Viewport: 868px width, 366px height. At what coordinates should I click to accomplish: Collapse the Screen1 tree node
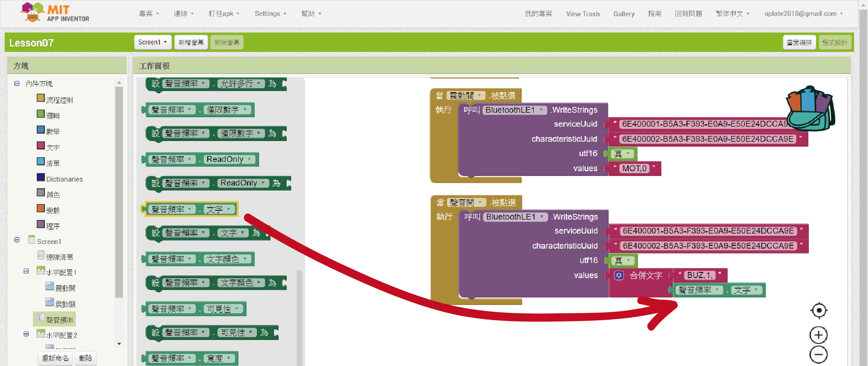pos(17,240)
